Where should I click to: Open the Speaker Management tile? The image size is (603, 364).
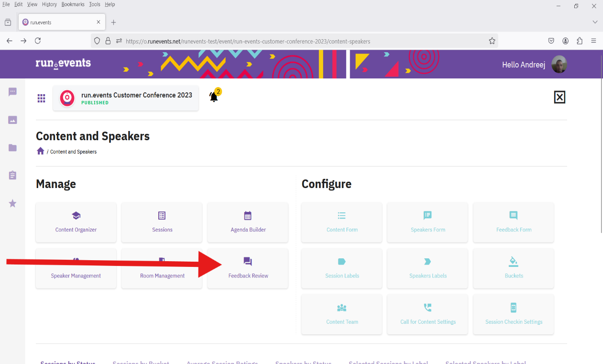(76, 268)
